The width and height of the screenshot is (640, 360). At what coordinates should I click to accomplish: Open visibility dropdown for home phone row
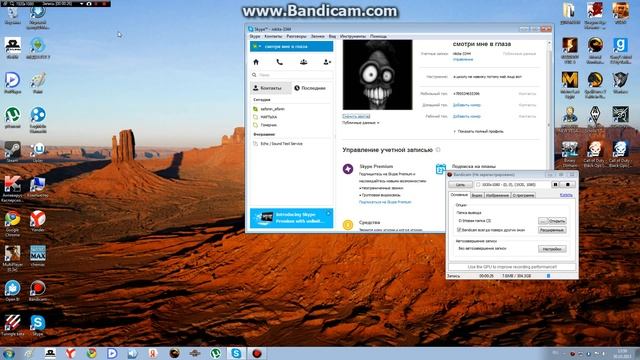coord(527,105)
